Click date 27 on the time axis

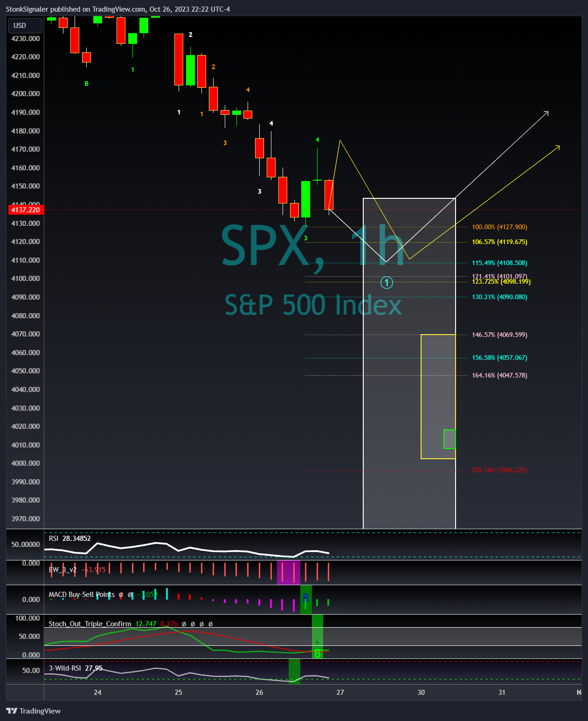pos(340,693)
